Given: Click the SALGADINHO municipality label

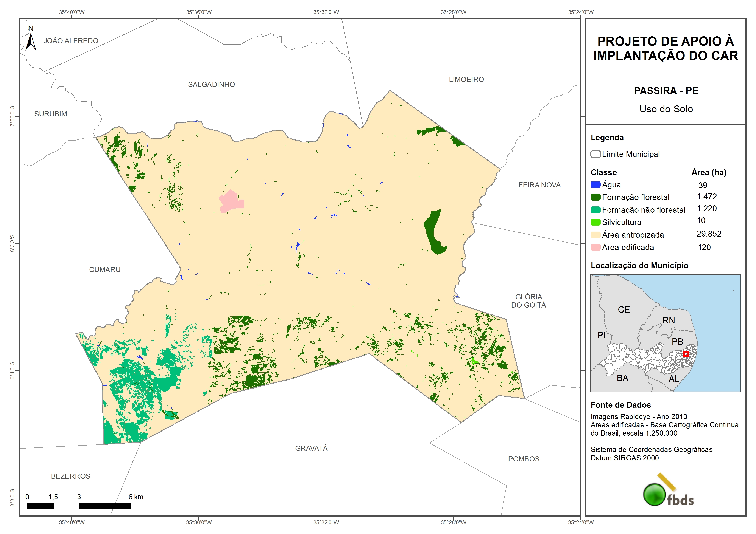Looking at the screenshot, I should pyautogui.click(x=211, y=85).
